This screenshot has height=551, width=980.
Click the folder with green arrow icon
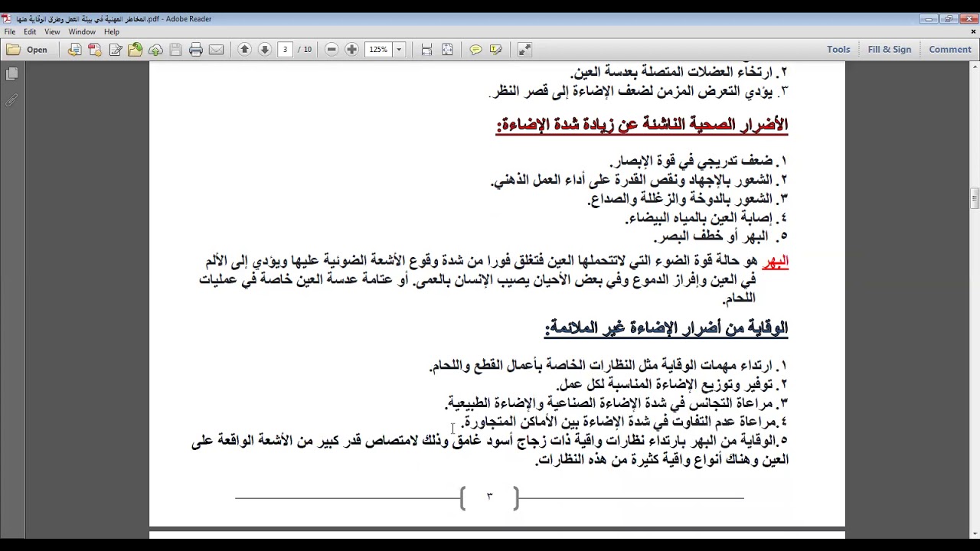pos(136,50)
